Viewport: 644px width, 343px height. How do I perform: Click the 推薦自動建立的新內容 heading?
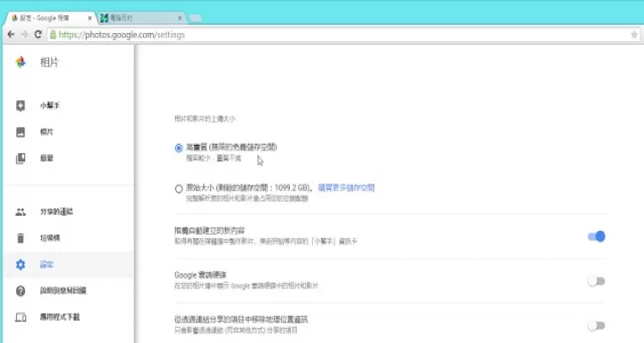(x=209, y=231)
